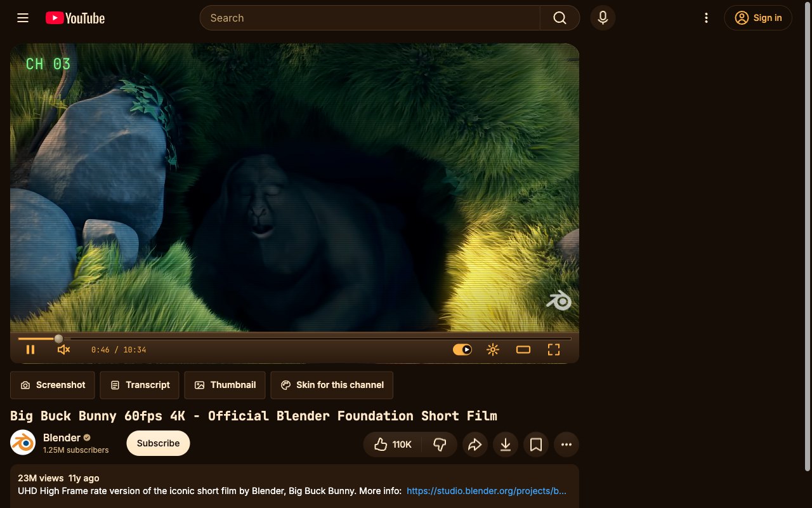The image size is (812, 508).
Task: Unmute the video speaker icon
Action: point(63,349)
